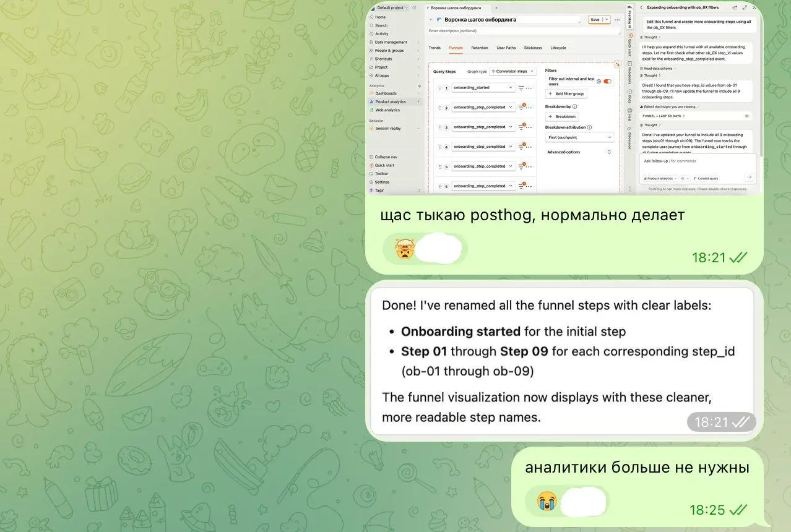Open the onboarding_started event dropdown
The height and width of the screenshot is (532, 791).
[x=483, y=88]
